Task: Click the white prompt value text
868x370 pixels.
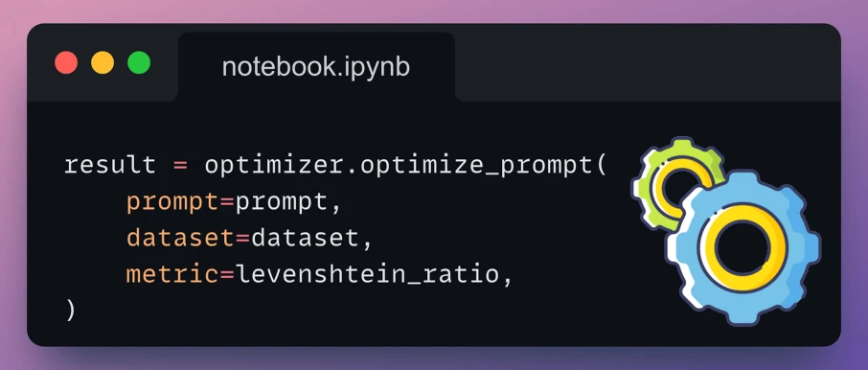Action: click(x=282, y=203)
